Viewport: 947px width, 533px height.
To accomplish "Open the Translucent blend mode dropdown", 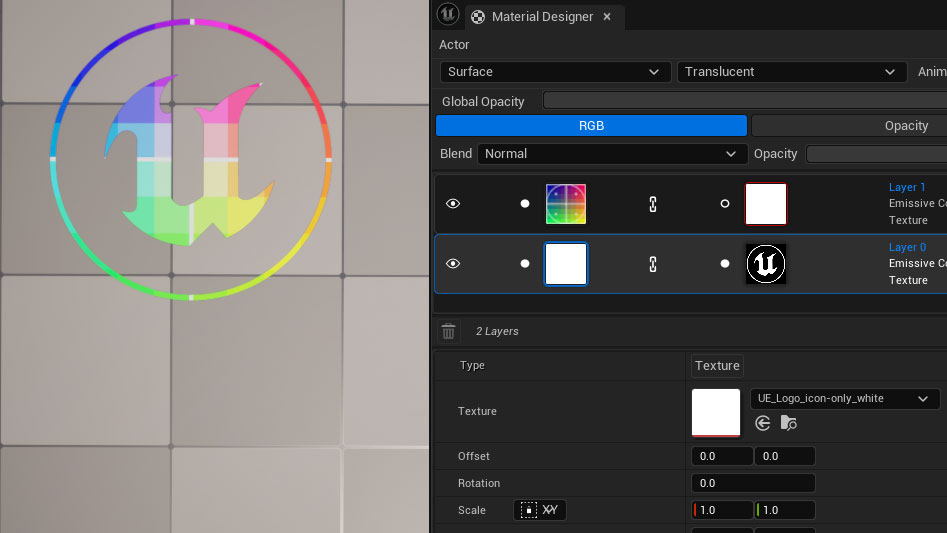I will click(791, 72).
